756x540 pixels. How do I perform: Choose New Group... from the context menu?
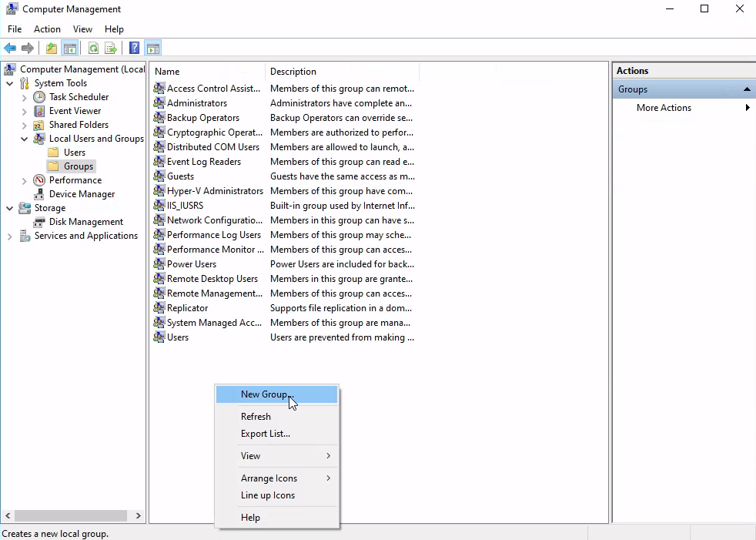click(266, 394)
